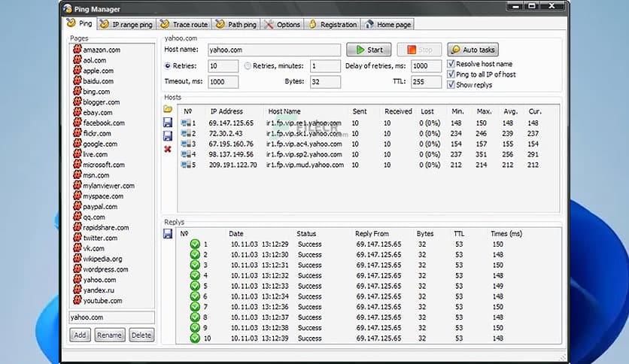Open Options tab
This screenshot has height=364, width=629.
(x=282, y=25)
